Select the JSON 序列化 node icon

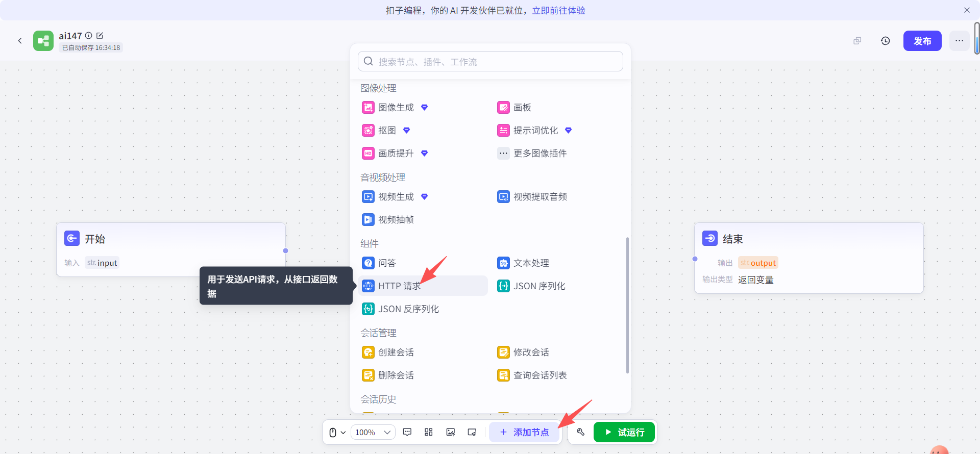coord(503,286)
